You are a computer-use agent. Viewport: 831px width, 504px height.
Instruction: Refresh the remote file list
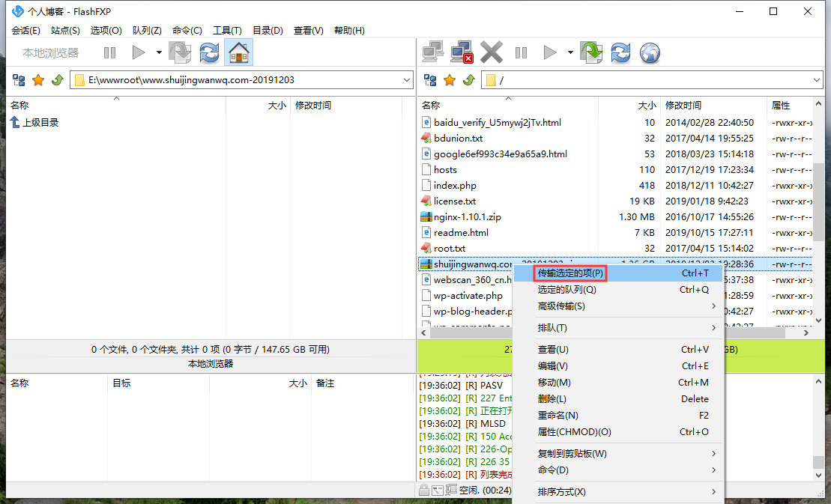[620, 52]
